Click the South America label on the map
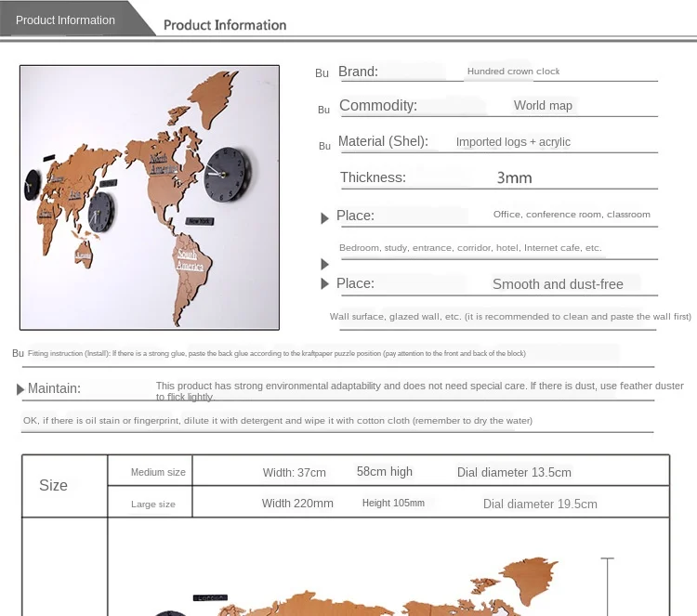Viewport: 697px width, 616px height. pos(190,260)
